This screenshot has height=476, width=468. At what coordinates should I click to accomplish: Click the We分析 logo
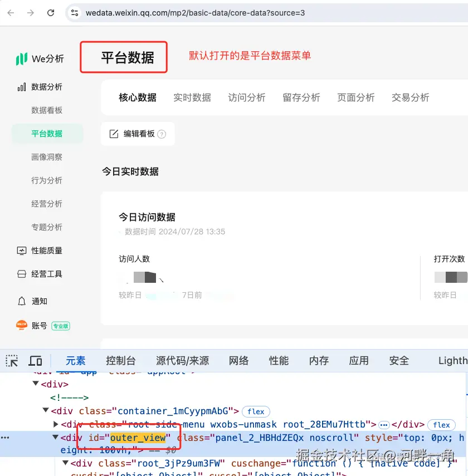[40, 58]
